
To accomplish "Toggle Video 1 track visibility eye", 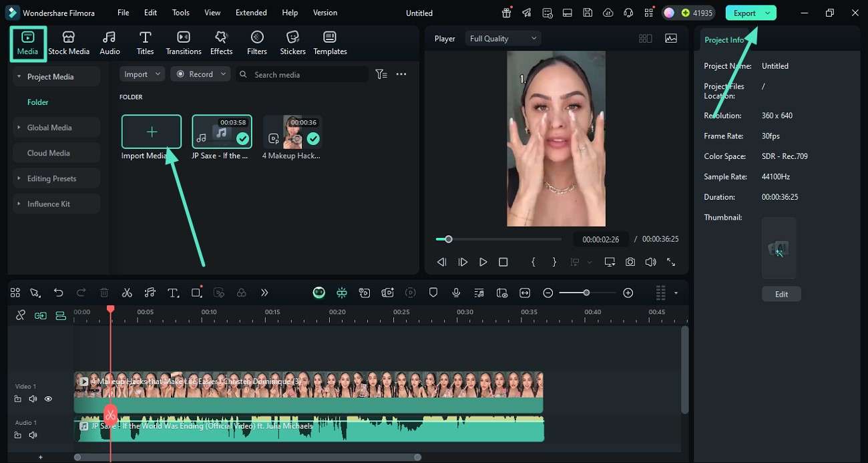I will click(48, 399).
